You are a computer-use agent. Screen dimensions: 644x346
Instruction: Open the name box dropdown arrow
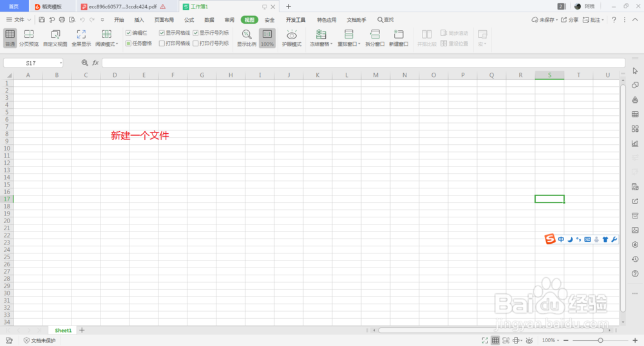[61, 63]
